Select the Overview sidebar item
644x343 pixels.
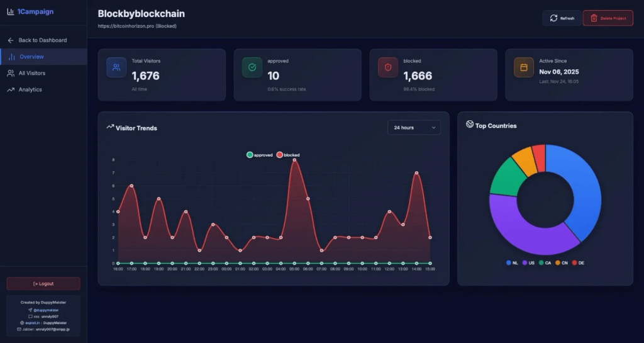point(31,57)
